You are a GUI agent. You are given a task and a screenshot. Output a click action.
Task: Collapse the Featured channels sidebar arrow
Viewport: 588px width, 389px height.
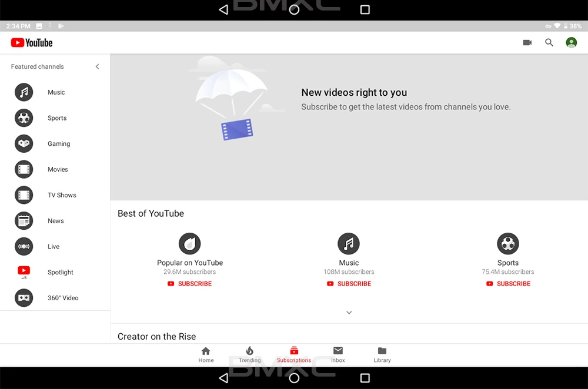coord(97,66)
